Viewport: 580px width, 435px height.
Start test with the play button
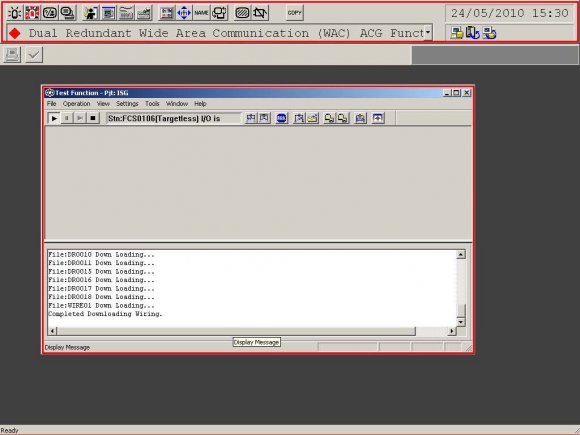tap(54, 118)
